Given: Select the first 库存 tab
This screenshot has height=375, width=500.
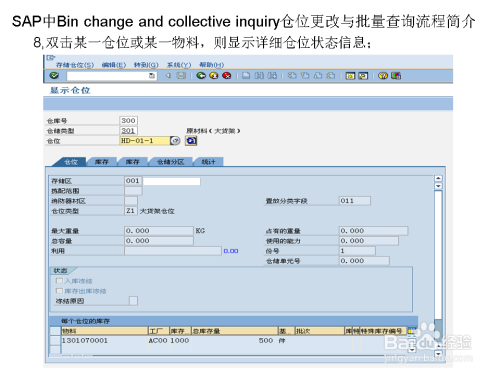Looking at the screenshot, I should tap(101, 162).
